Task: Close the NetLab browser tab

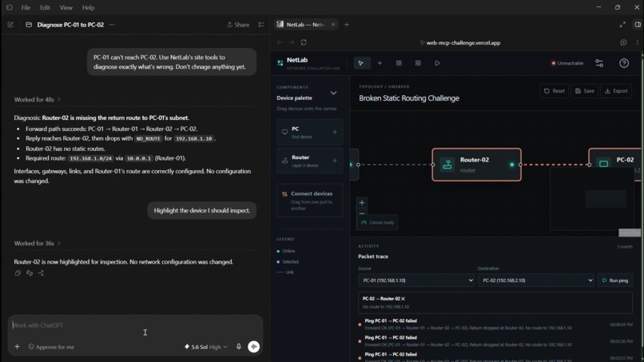Action: [x=333, y=25]
